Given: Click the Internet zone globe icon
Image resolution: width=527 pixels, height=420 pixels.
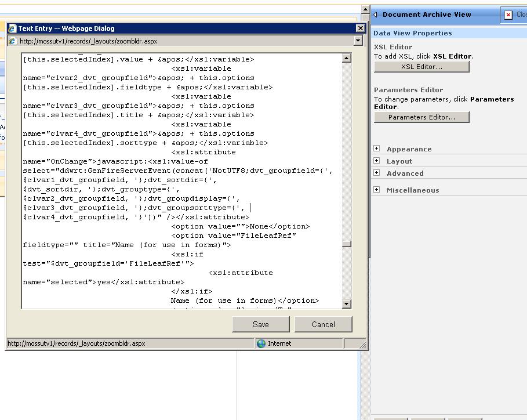Looking at the screenshot, I should [261, 343].
